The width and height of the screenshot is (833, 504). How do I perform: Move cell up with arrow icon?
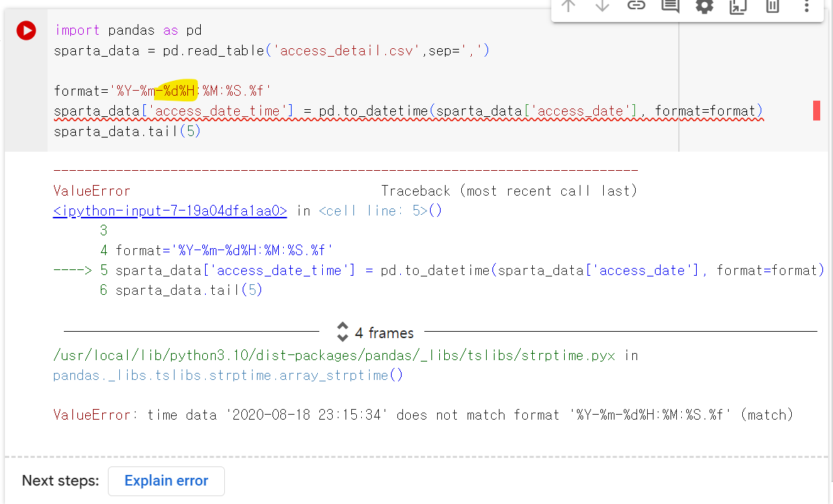(x=568, y=6)
